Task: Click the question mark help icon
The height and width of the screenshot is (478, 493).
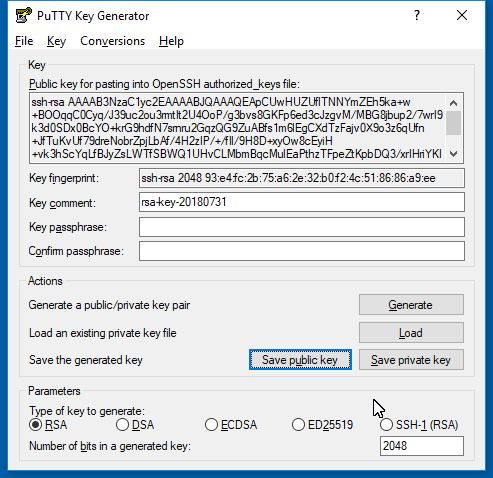Action: pos(417,15)
